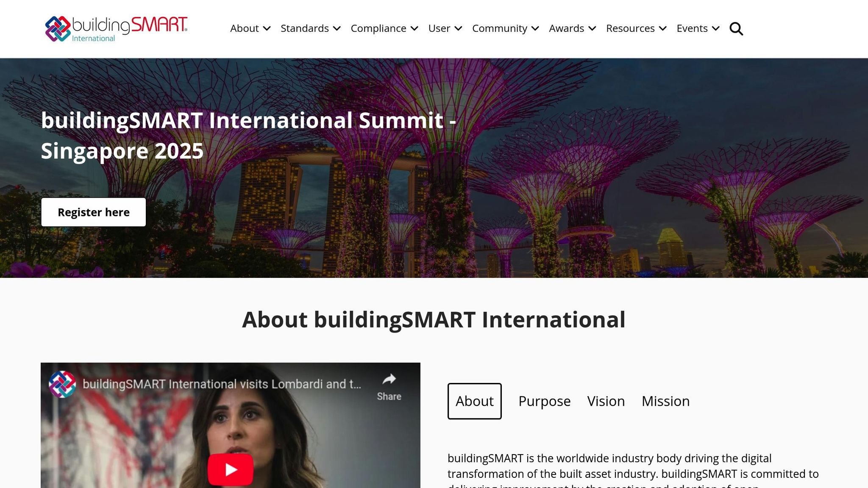Image resolution: width=868 pixels, height=488 pixels.
Task: Switch to the Purpose tab
Action: [545, 401]
